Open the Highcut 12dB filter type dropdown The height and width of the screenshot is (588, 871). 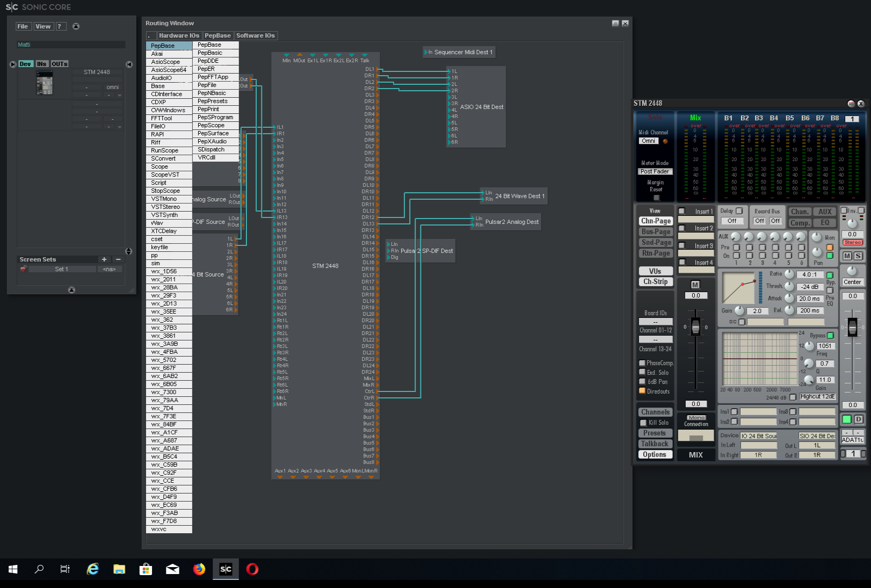click(x=818, y=397)
